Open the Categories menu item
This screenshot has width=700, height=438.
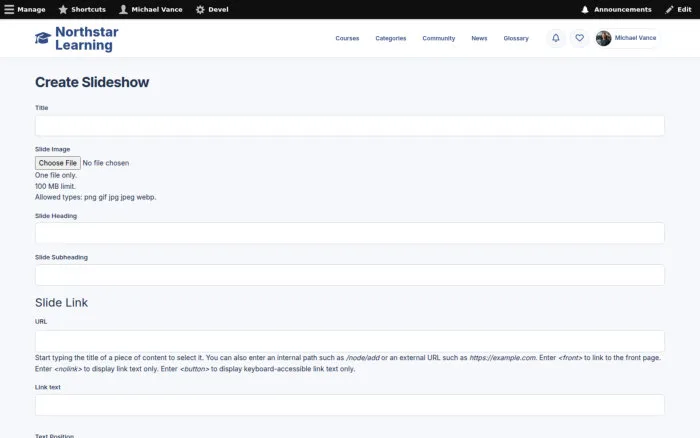391,38
